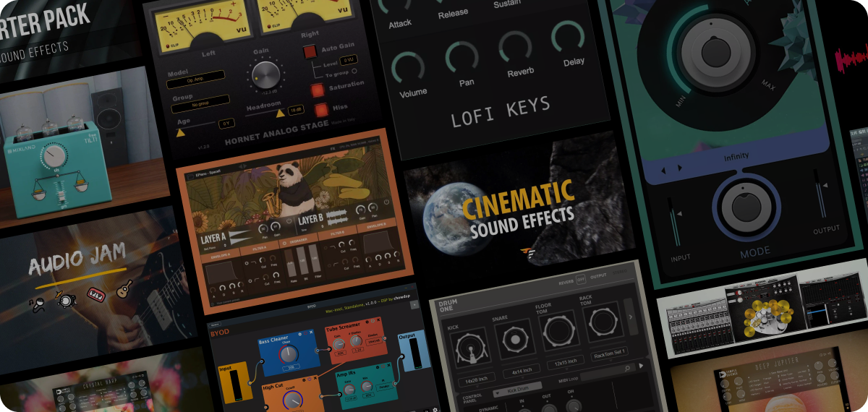Open the Level 0 VU field
Image resolution: width=868 pixels, height=412 pixels.
click(349, 61)
